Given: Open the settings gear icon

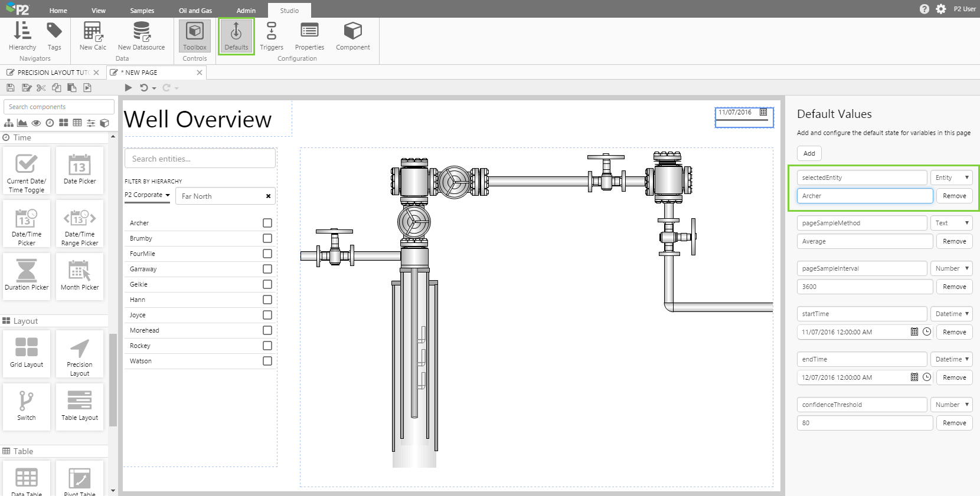Looking at the screenshot, I should click(x=941, y=9).
